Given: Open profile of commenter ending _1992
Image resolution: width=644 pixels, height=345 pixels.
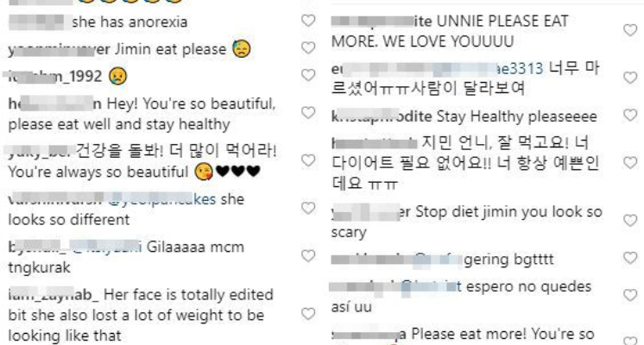Looking at the screenshot, I should pos(53,76).
